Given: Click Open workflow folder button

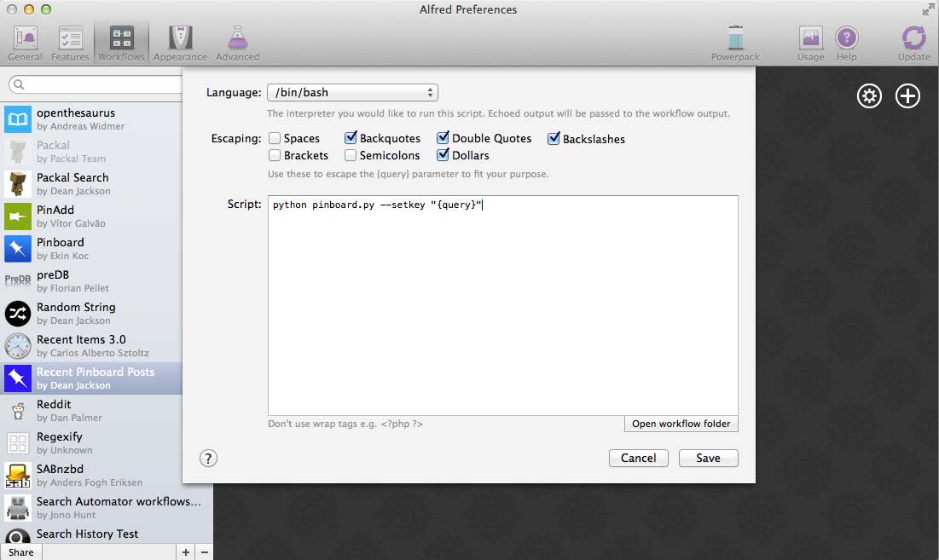Looking at the screenshot, I should tap(681, 424).
